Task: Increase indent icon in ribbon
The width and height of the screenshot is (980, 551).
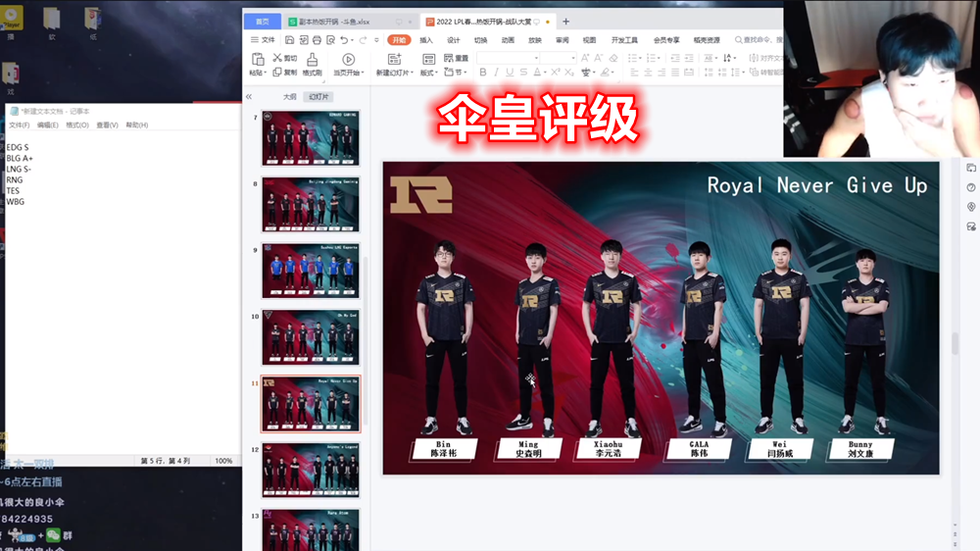Action: click(x=689, y=58)
